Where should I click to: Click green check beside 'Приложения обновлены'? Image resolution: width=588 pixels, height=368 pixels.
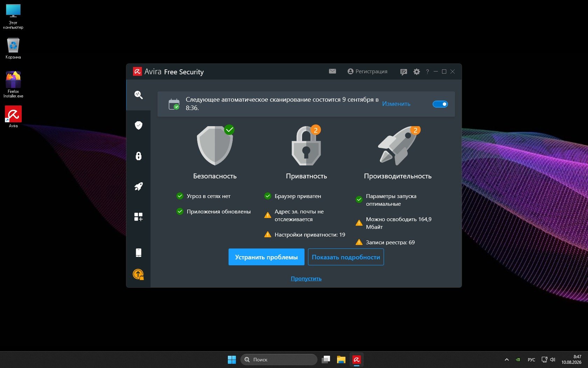click(180, 211)
